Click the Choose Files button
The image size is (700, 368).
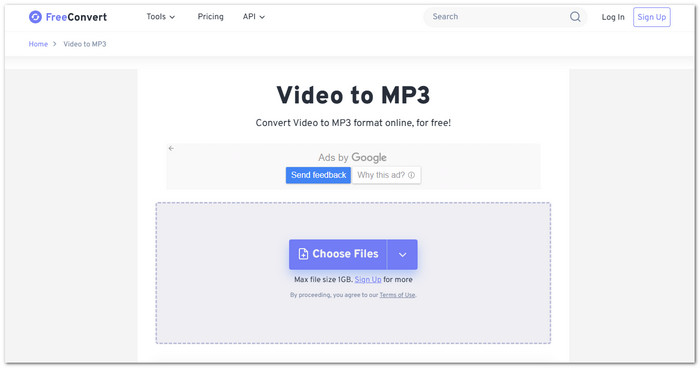[x=338, y=255]
